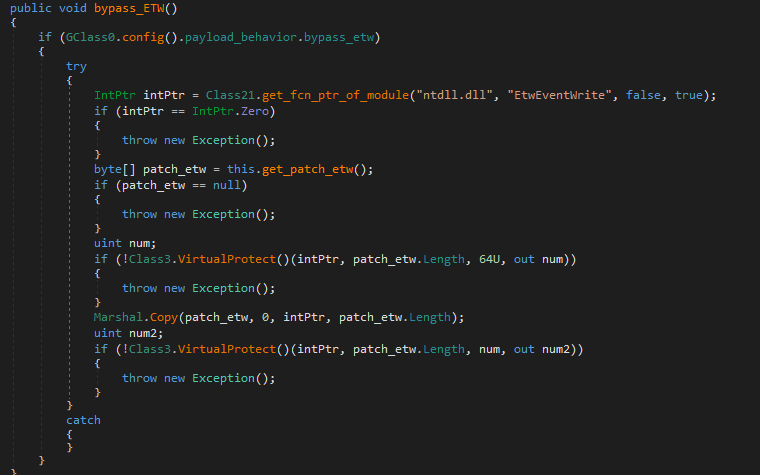Click the bypass_ETW method name in the declaration

[129, 8]
